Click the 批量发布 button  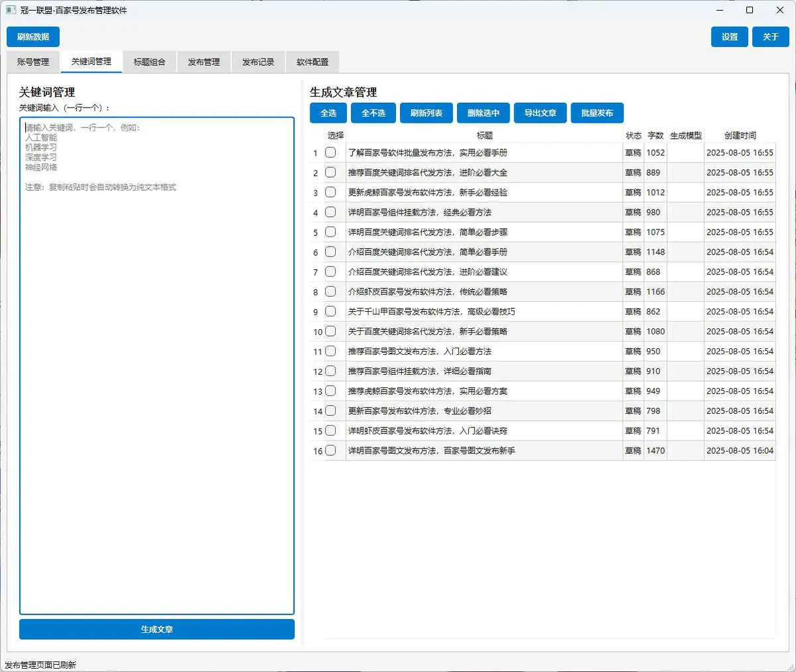coord(597,113)
